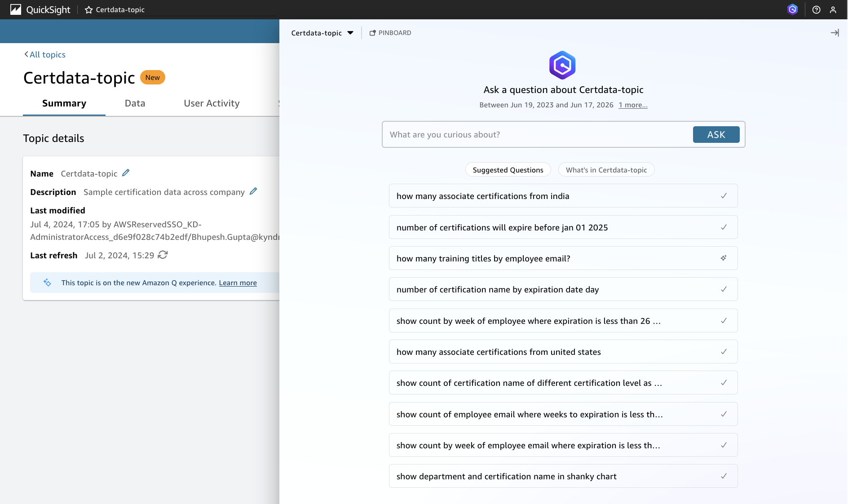Viewport: 848px width, 504px height.
Task: Edit topic description with pencil icon
Action: pyautogui.click(x=253, y=191)
